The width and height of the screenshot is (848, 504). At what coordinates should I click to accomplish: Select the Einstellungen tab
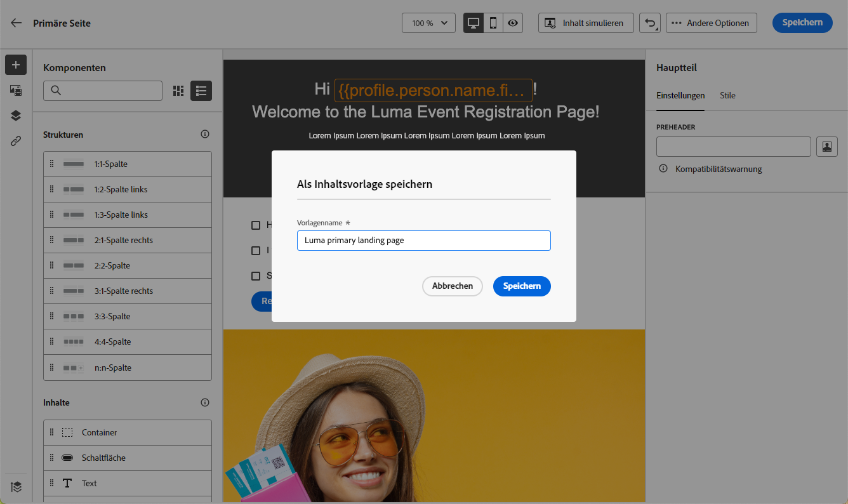pos(680,95)
